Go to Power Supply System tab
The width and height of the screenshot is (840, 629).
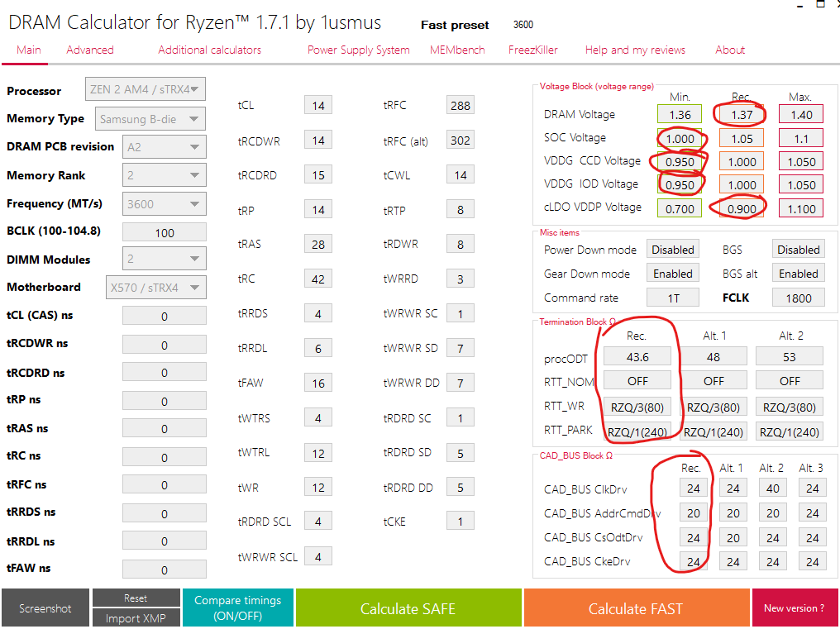click(358, 50)
